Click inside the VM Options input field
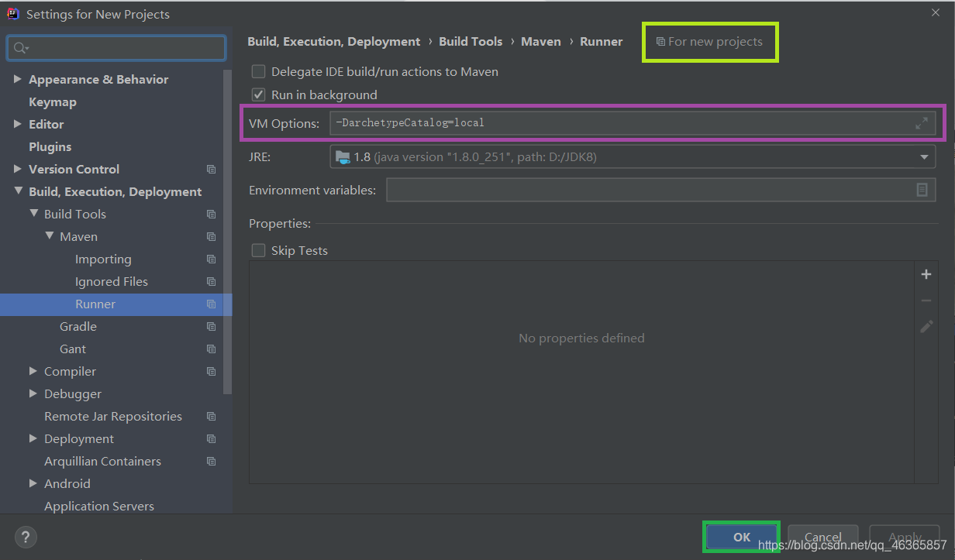The image size is (955, 560). [x=581, y=122]
